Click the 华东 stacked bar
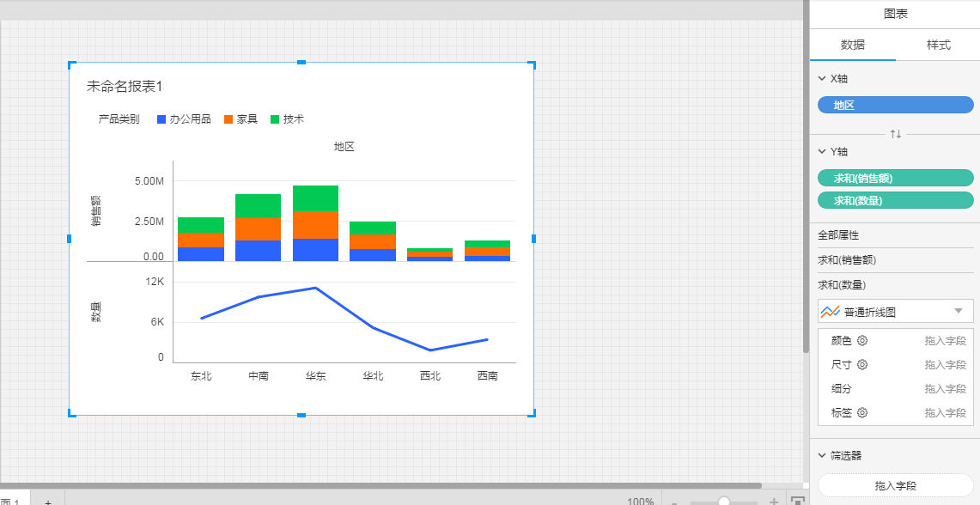 click(315, 223)
